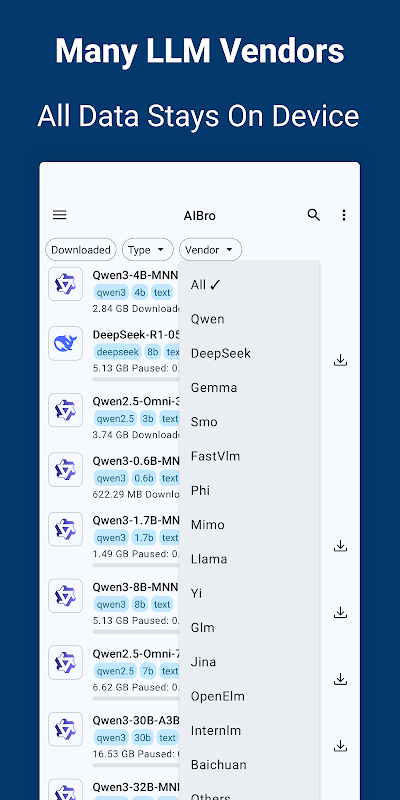Viewport: 400px width, 800px height.
Task: Expand the Type filter dropdown
Action: coord(147,250)
